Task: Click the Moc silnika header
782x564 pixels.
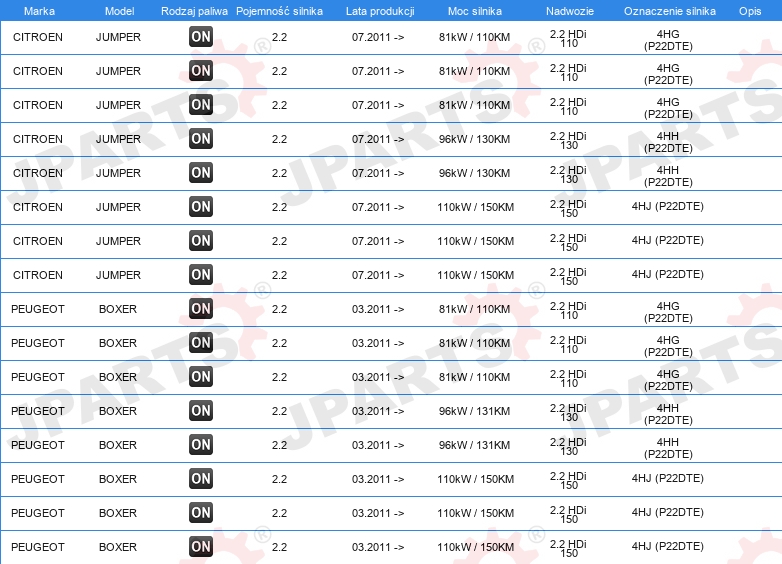Action: [x=475, y=11]
